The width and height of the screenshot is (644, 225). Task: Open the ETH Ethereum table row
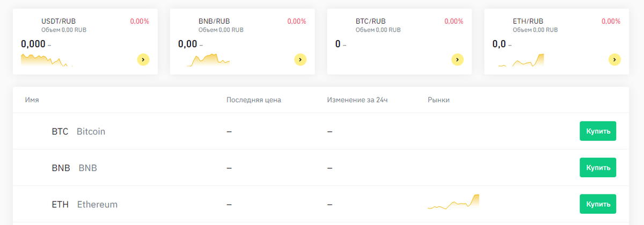320,204
